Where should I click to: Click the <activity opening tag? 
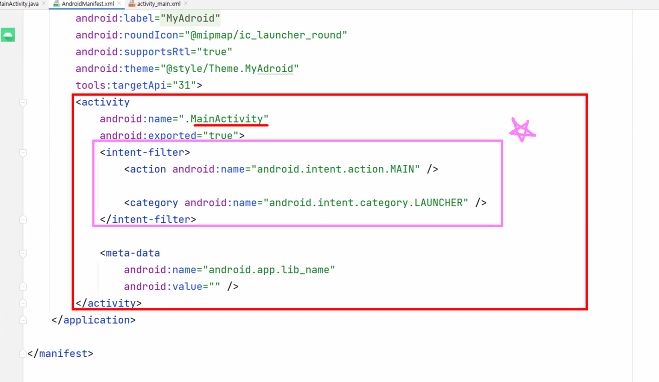pyautogui.click(x=103, y=102)
